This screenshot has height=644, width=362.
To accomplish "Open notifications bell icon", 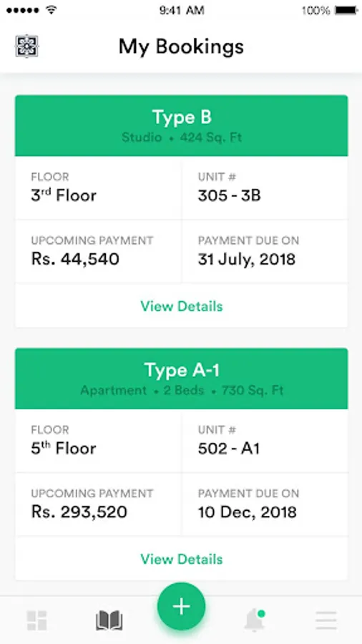I will click(x=255, y=620).
